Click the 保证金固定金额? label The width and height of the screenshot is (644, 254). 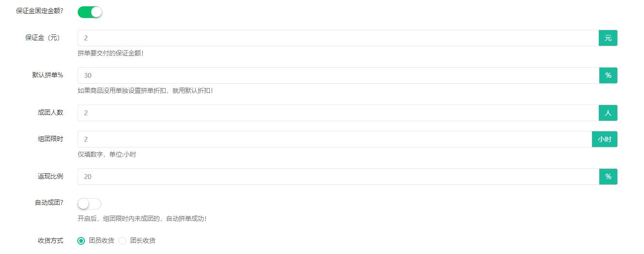pyautogui.click(x=39, y=11)
